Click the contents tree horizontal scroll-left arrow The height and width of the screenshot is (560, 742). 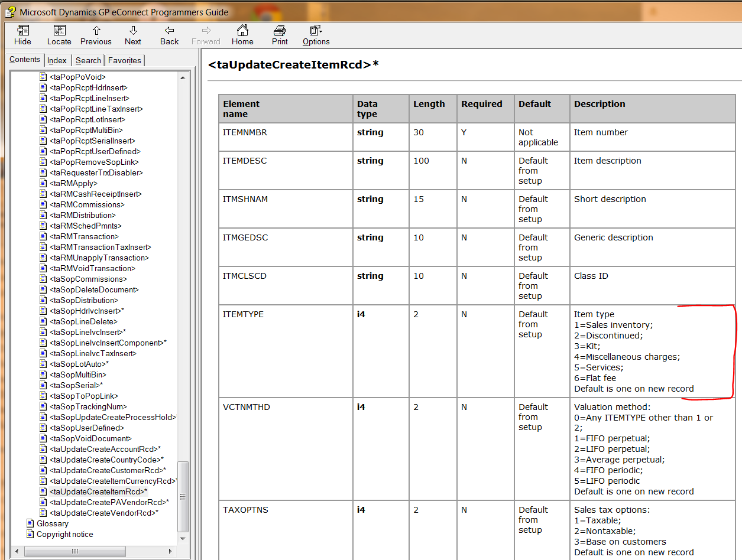pyautogui.click(x=16, y=551)
